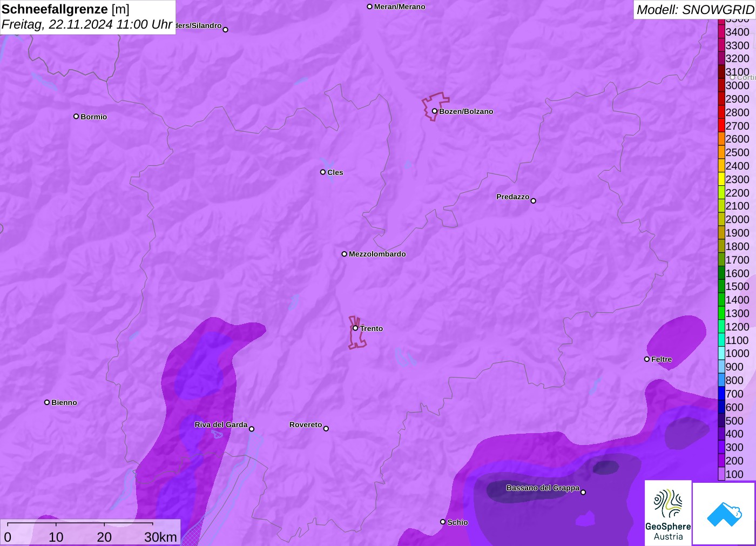The image size is (756, 546).
Task: Select the dark red 3100 legend swatch
Action: coord(721,72)
